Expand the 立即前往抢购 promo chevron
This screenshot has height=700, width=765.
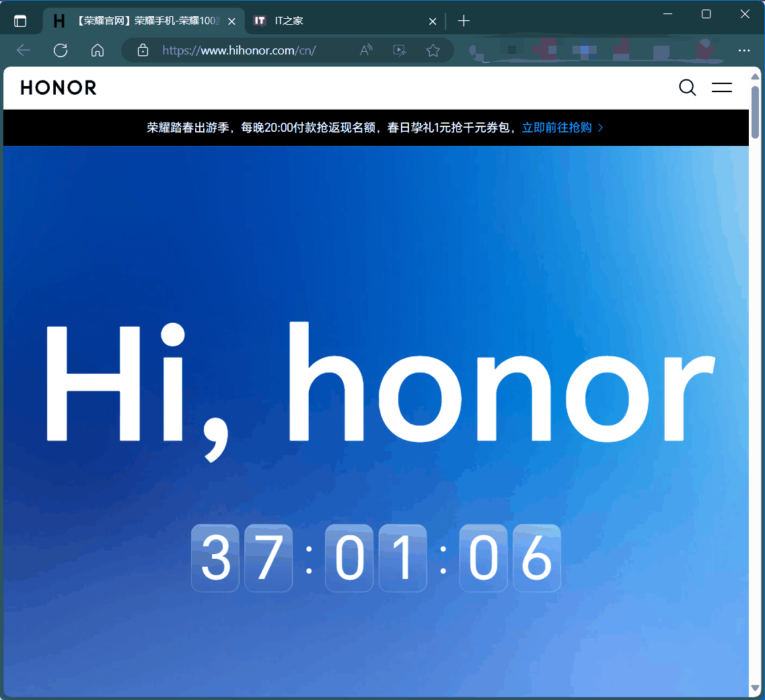tap(601, 127)
